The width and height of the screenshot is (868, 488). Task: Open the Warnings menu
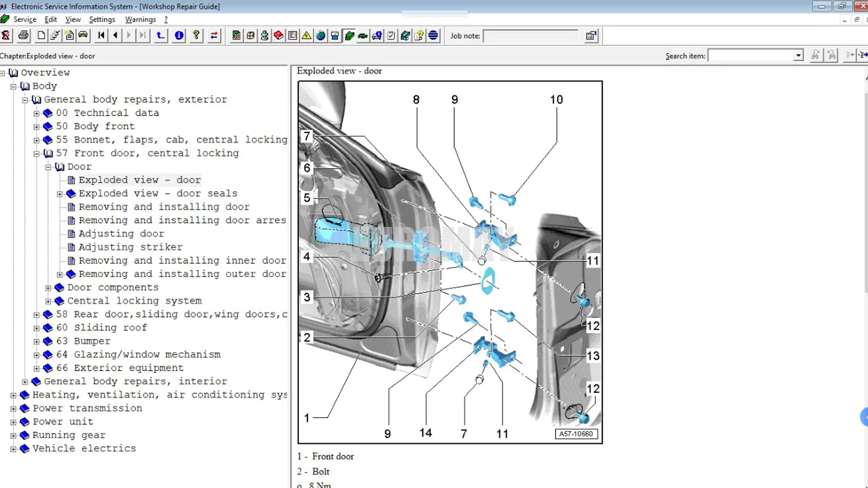[x=140, y=19]
